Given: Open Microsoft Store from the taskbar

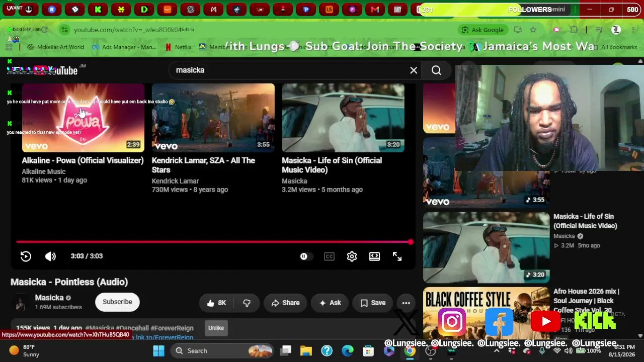Looking at the screenshot, I should click(x=368, y=350).
